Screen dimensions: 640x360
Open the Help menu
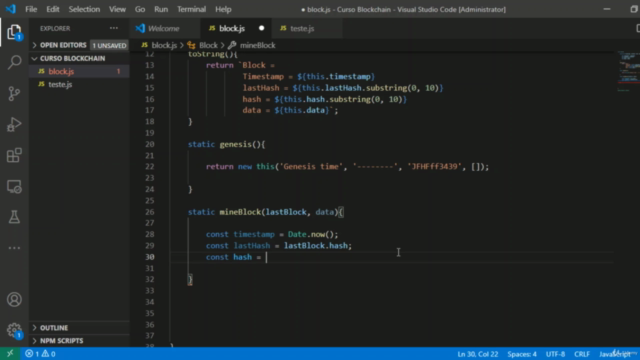223,9
